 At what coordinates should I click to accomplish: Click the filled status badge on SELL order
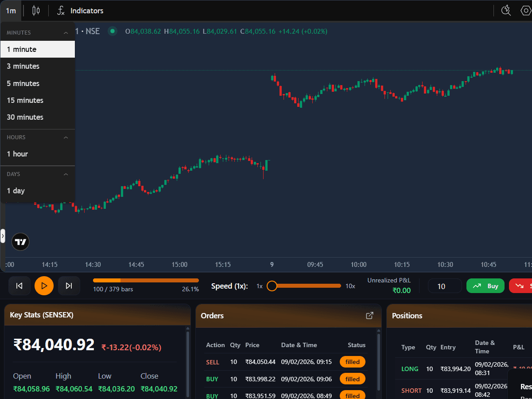click(x=352, y=362)
